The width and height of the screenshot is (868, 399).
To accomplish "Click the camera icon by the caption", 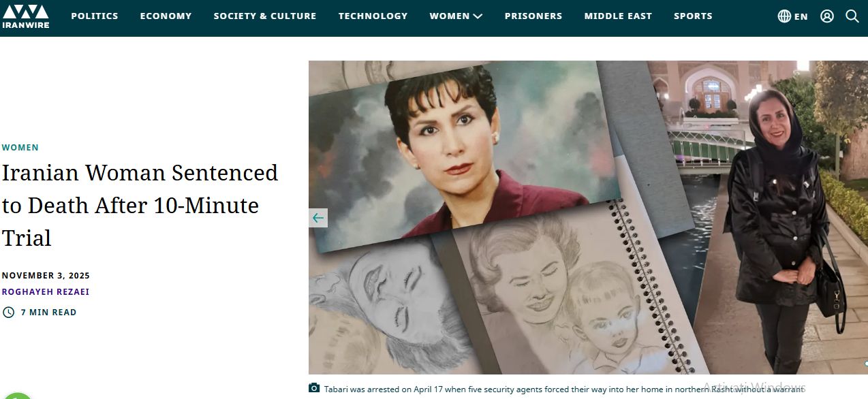I will click(314, 388).
